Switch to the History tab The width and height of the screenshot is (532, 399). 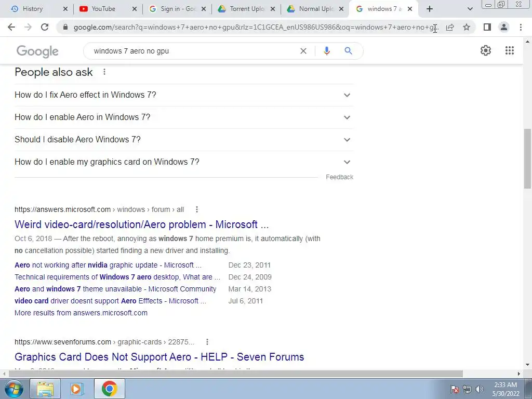coord(33,9)
